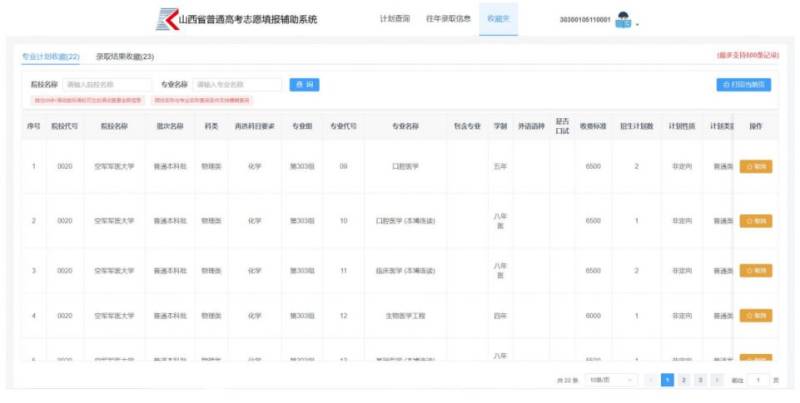Screen dimensions: 800x403
Task: Click the 院校代号 column header
Action: tap(65, 126)
